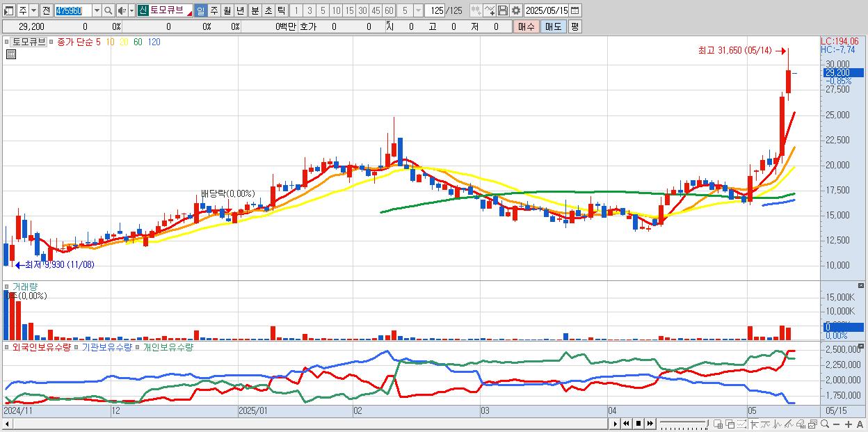Close the volume panel with its x button
The width and height of the screenshot is (868, 432).
pyautogui.click(x=862, y=285)
